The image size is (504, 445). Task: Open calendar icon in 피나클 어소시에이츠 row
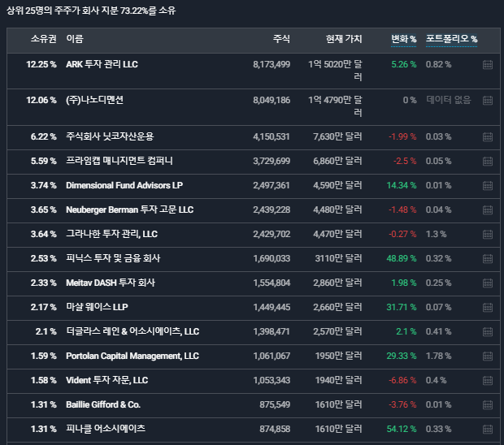488,430
